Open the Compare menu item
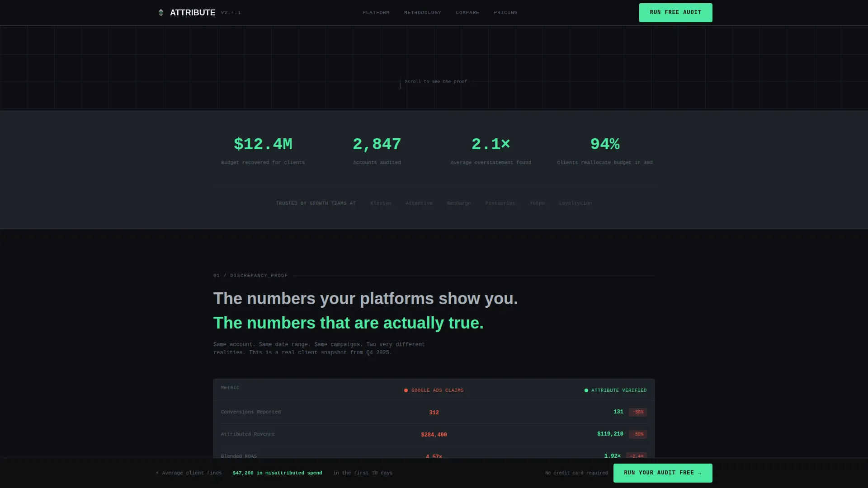The height and width of the screenshot is (488, 868). tap(467, 13)
